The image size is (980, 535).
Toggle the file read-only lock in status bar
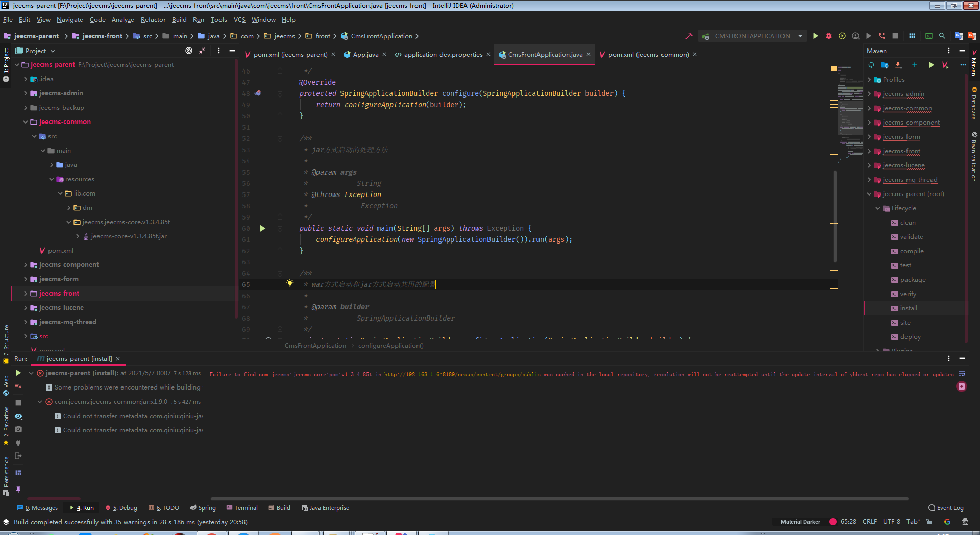pyautogui.click(x=929, y=522)
